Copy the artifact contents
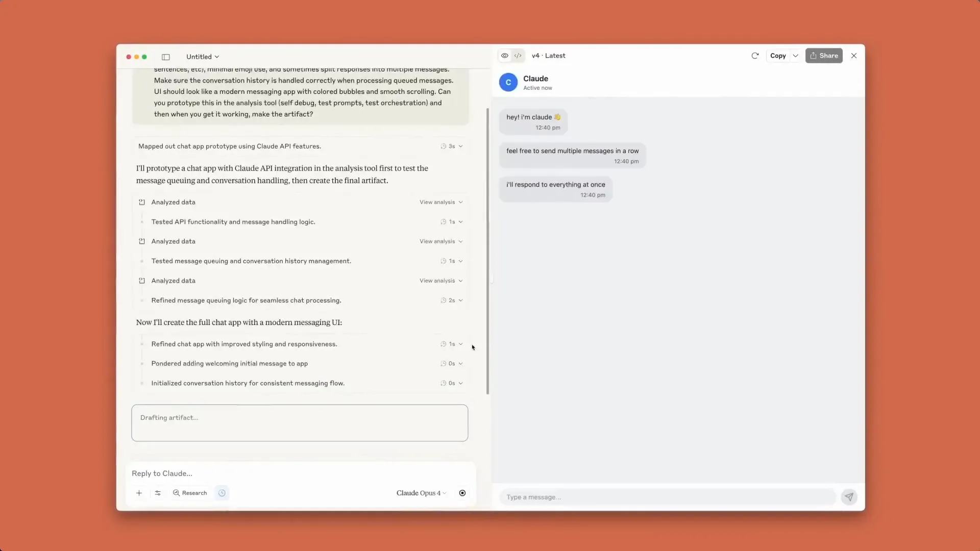 [x=778, y=56]
